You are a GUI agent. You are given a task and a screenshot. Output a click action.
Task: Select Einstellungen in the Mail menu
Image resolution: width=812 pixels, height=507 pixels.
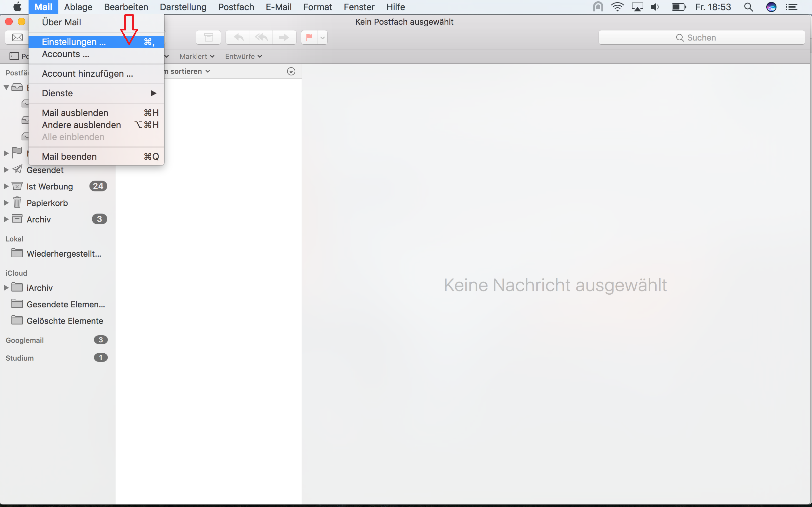point(74,42)
